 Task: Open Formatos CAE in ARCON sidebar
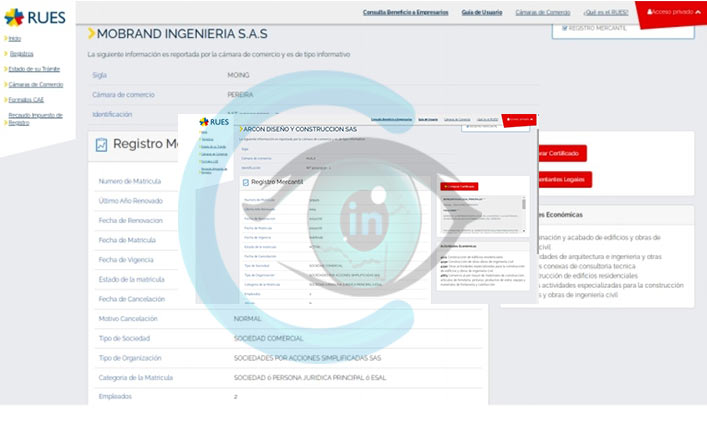click(210, 161)
